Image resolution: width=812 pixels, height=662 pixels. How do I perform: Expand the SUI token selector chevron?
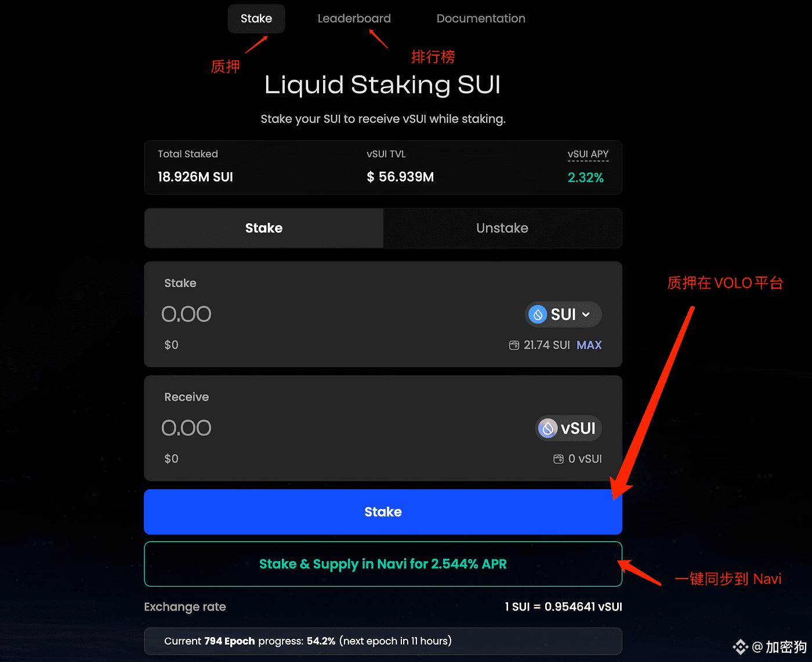(x=586, y=315)
